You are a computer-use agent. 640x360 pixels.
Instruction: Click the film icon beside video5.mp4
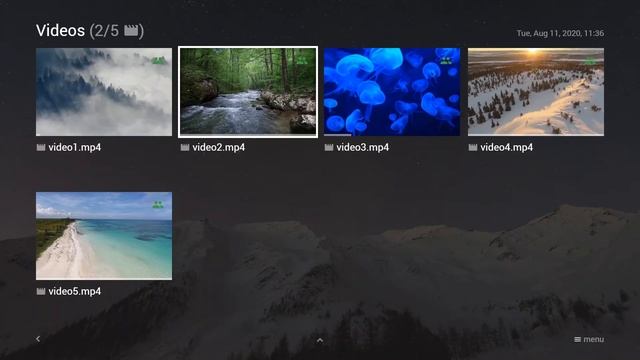pyautogui.click(x=41, y=291)
